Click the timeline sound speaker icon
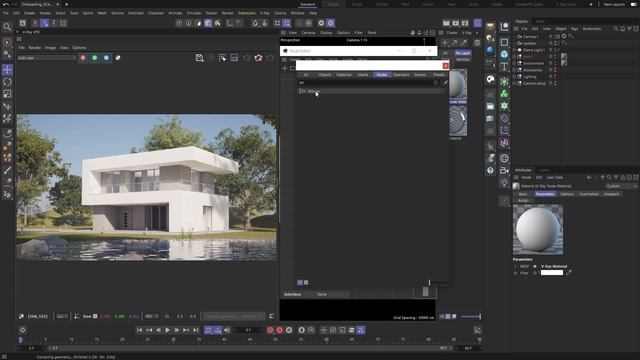This screenshot has width=640, height=360. [x=227, y=330]
